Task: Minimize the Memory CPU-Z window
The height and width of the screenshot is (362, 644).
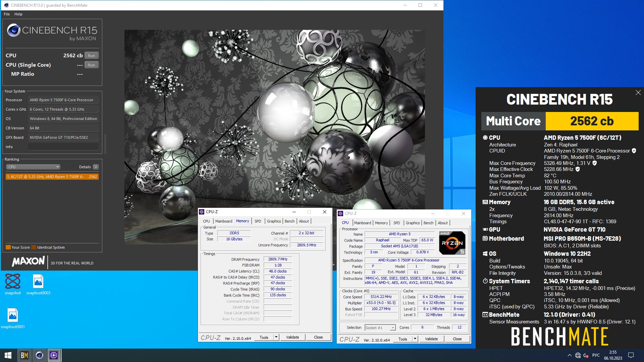Action: (294, 212)
